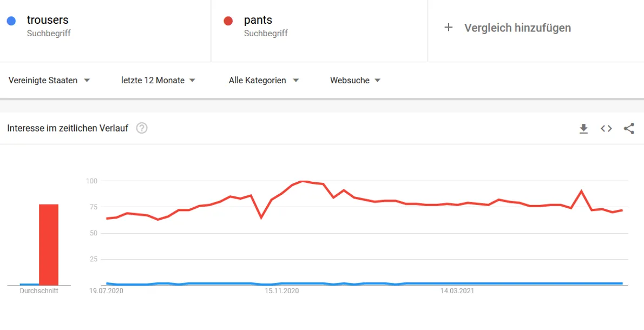The height and width of the screenshot is (330, 644).
Task: Expand the Alle Kategorien dropdown
Action: [264, 81]
